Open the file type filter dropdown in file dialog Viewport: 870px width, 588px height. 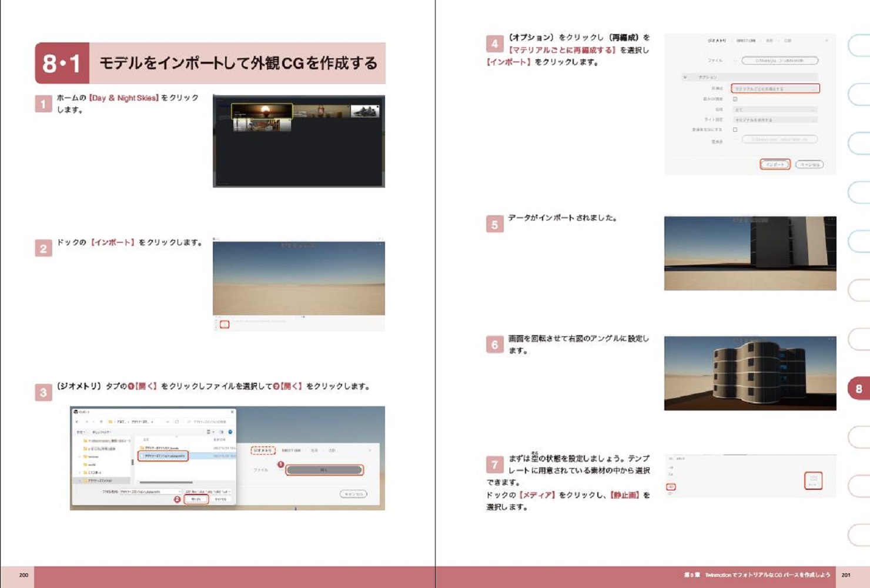pos(208,492)
